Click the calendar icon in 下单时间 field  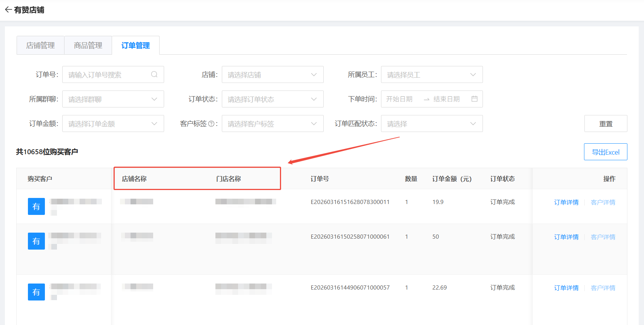[x=474, y=99]
